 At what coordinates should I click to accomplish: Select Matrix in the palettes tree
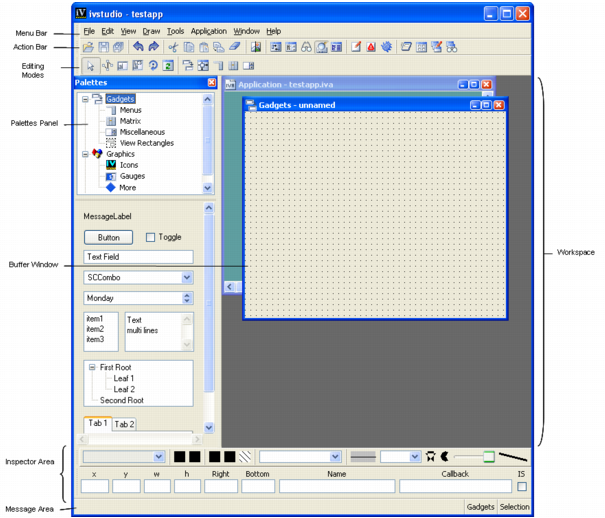point(130,121)
